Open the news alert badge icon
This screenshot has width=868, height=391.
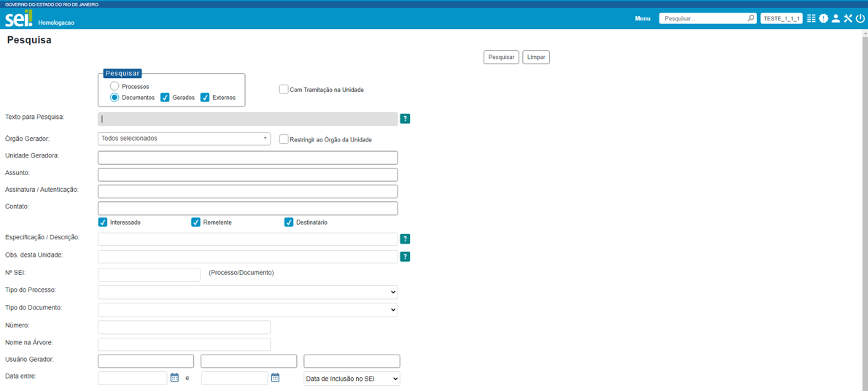coord(824,18)
